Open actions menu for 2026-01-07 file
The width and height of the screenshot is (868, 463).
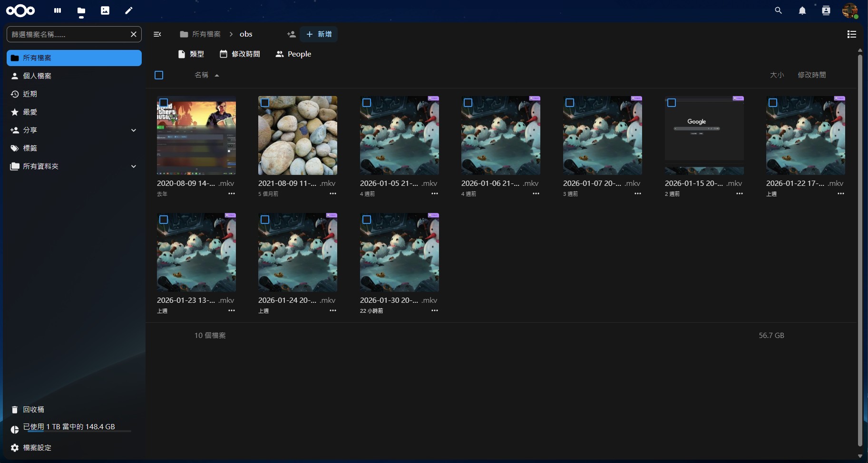(x=638, y=193)
